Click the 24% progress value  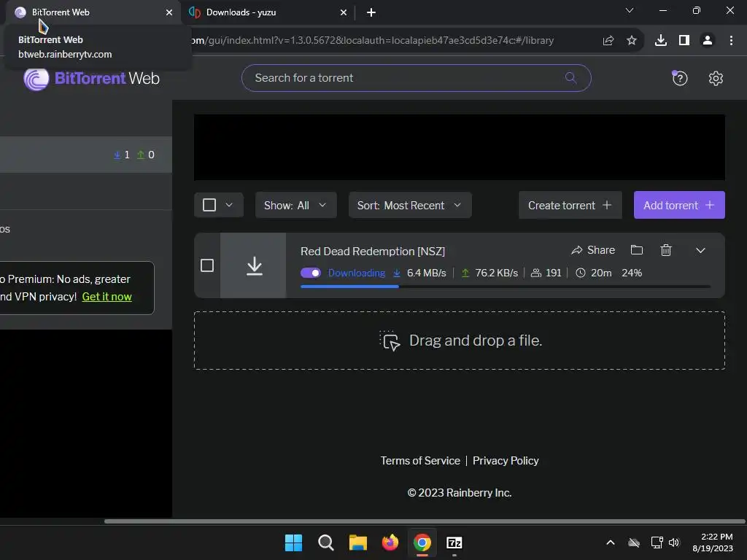pyautogui.click(x=632, y=273)
